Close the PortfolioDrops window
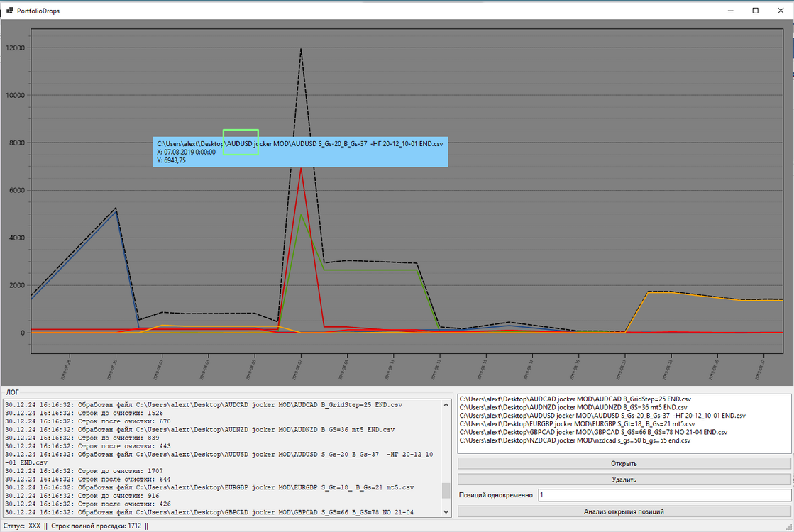The image size is (794, 532). pyautogui.click(x=781, y=10)
